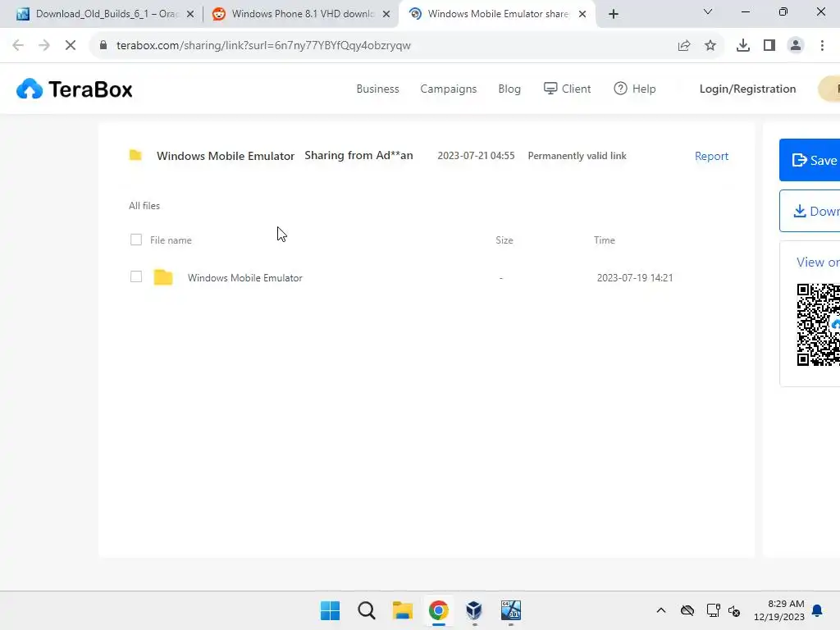Toggle the select-all File name checkbox
Image resolution: width=840 pixels, height=630 pixels.
tap(136, 240)
